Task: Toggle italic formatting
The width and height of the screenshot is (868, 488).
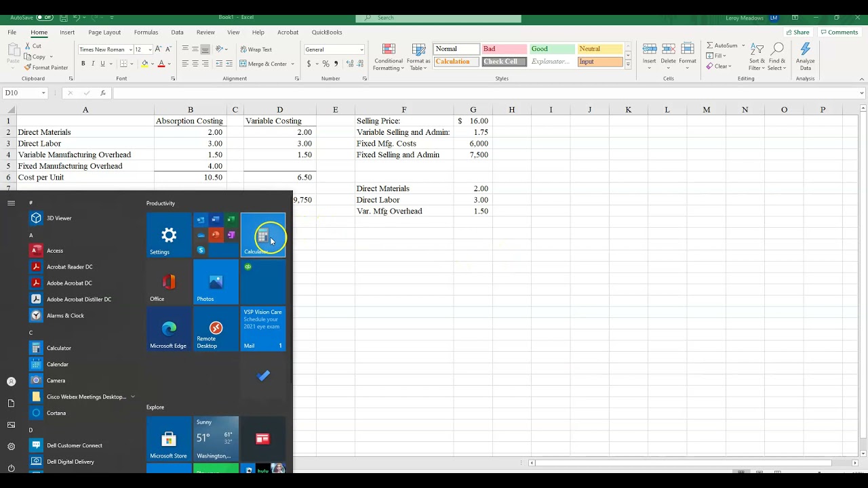Action: (93, 64)
